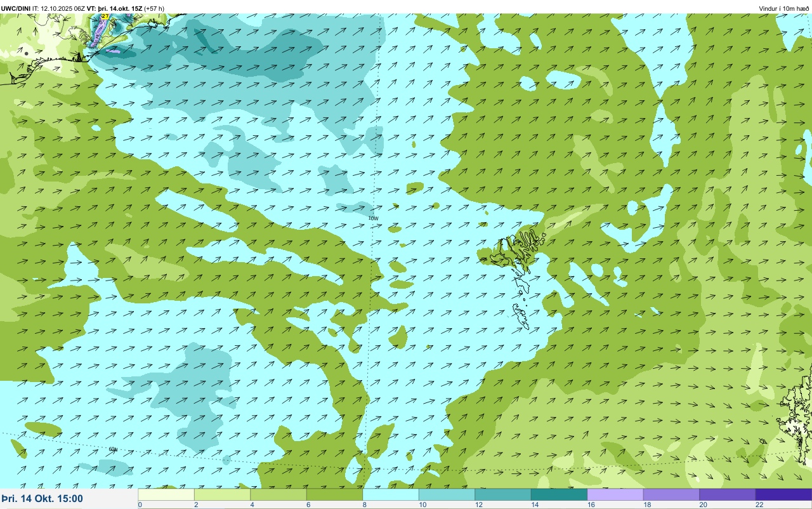Screen dimensions: 812x509
Task: Click the 'Vindur í 10m hæð' title
Action: [784, 8]
